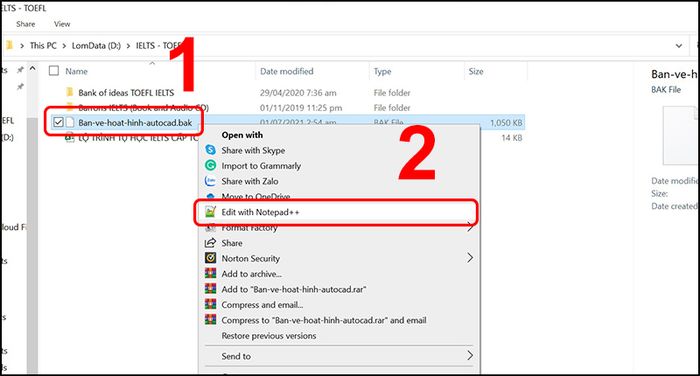Click the chevron after This PC in path
Viewport: 700px width, 376px height.
click(x=64, y=46)
